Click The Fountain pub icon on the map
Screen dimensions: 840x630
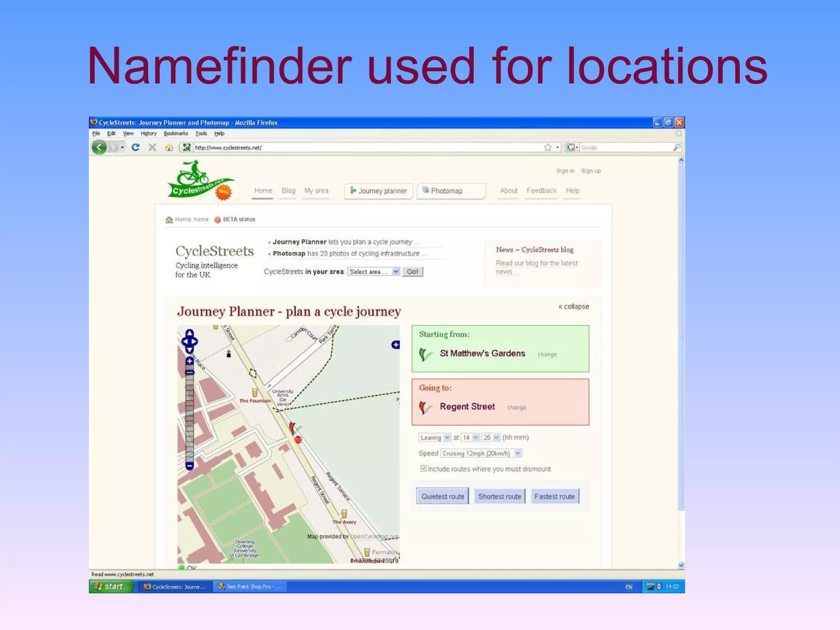click(255, 393)
